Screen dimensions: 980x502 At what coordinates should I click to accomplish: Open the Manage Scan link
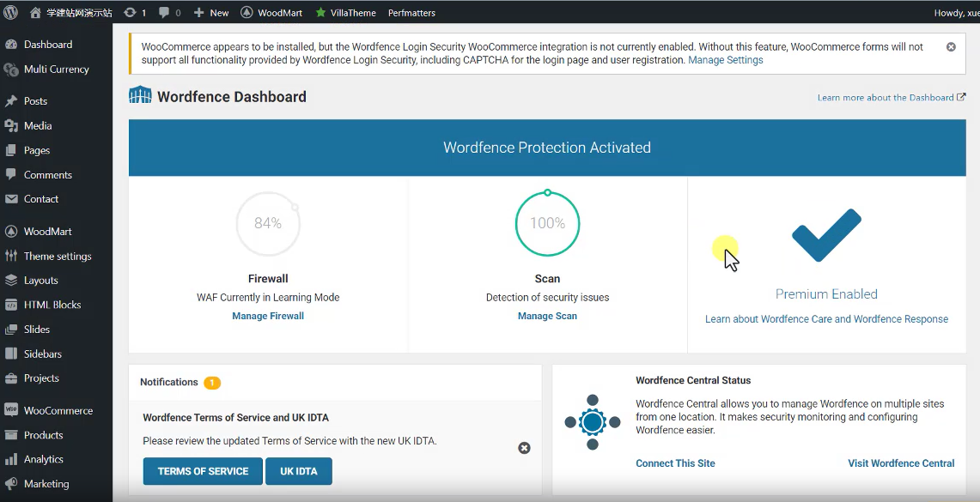(547, 316)
